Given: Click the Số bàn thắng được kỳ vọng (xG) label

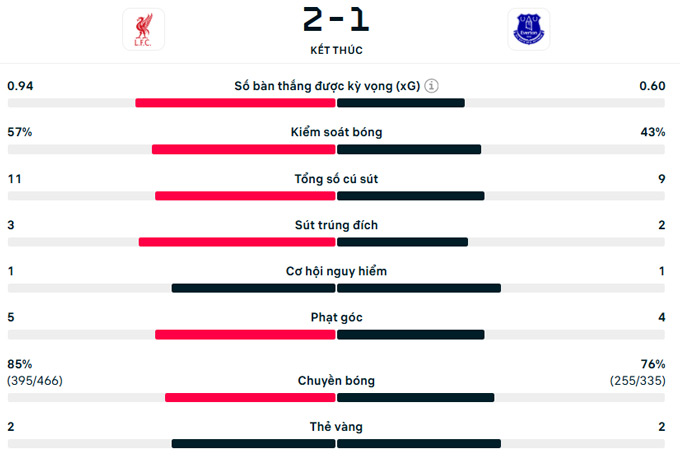Looking at the screenshot, I should point(325,86).
